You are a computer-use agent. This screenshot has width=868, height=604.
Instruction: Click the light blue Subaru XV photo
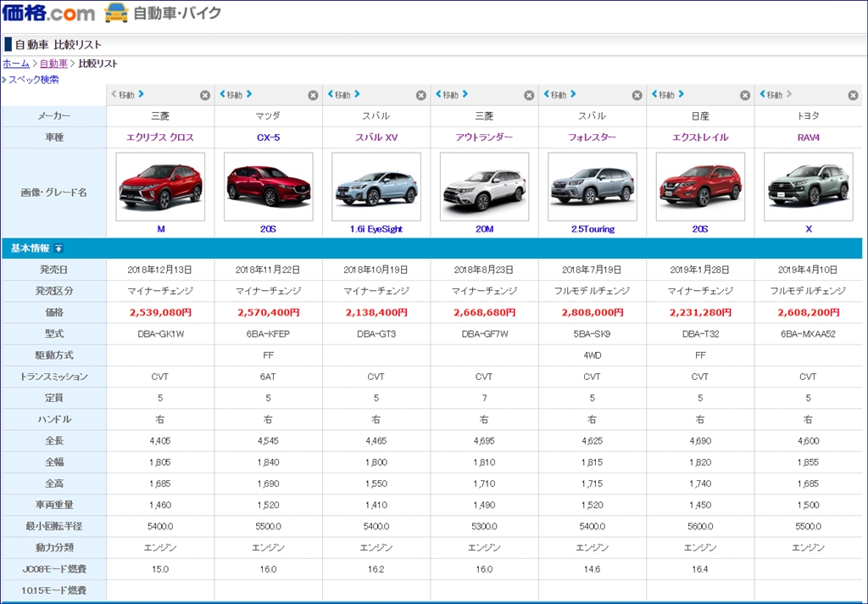tap(376, 187)
